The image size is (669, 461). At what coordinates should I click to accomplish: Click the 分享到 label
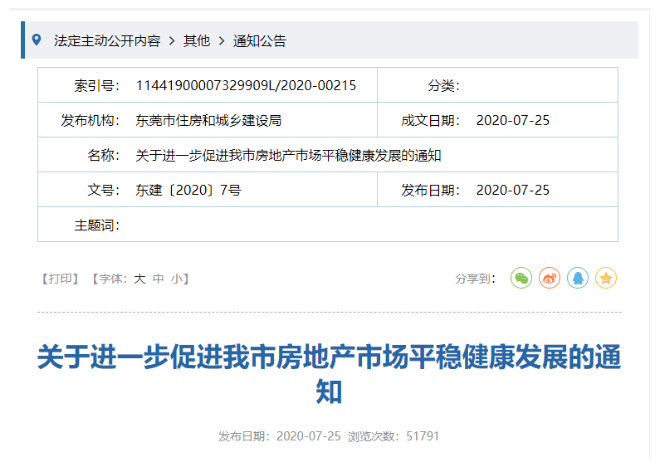pos(475,279)
